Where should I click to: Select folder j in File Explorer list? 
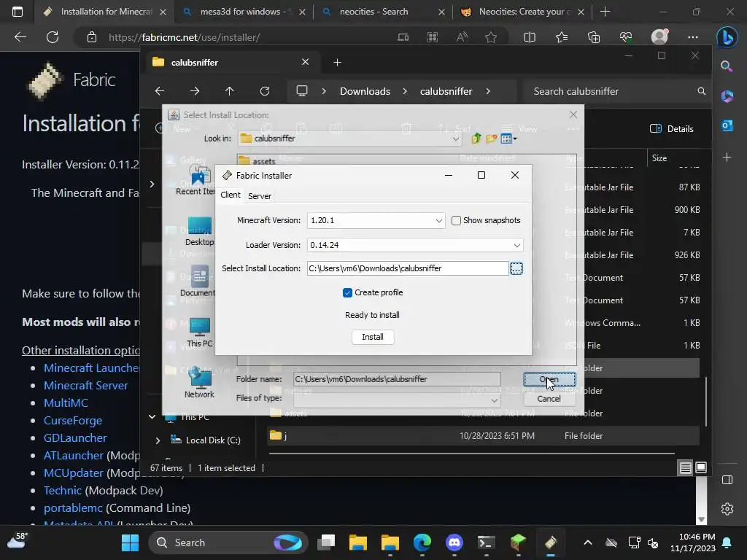pos(483,436)
